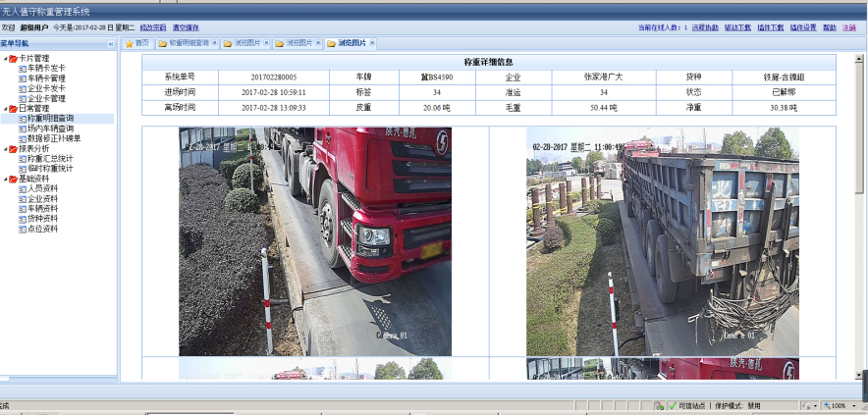Click the 日常管理 folder icon
Image resolution: width=868 pixels, height=415 pixels.
[14, 109]
